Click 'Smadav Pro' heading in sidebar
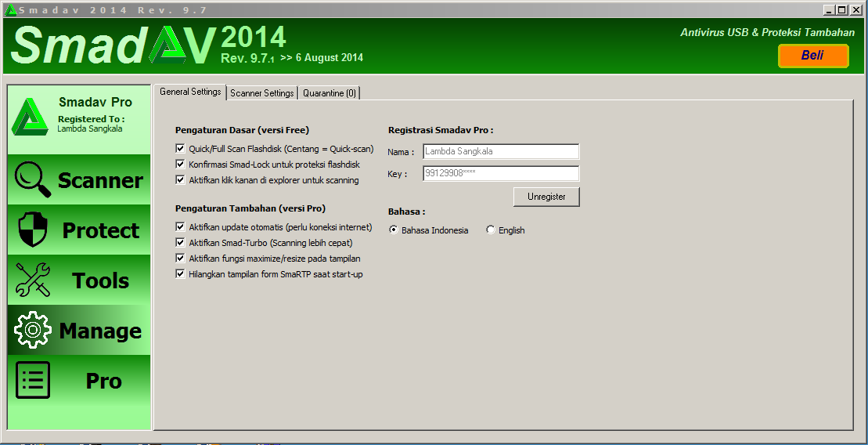Image resolution: width=868 pixels, height=445 pixels. (95, 102)
